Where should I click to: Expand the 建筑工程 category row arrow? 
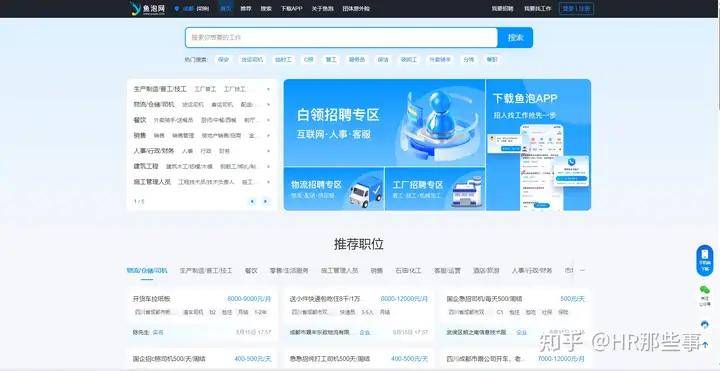coord(268,166)
